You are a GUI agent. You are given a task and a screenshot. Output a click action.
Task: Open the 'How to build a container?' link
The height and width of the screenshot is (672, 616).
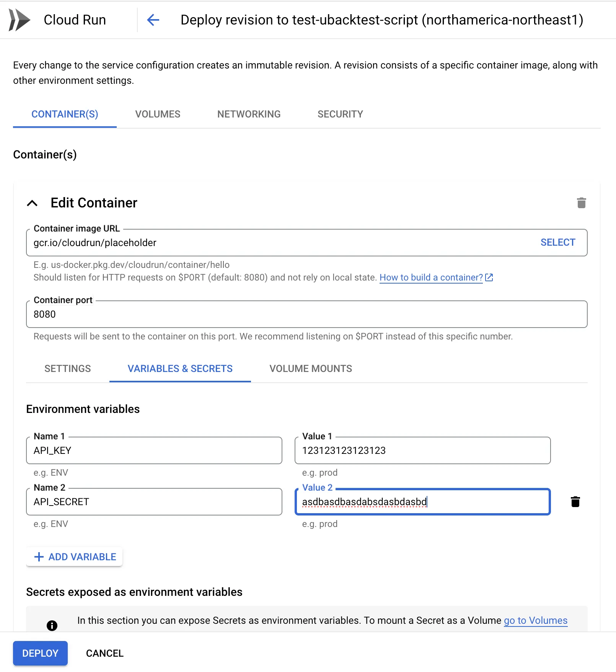[431, 277]
